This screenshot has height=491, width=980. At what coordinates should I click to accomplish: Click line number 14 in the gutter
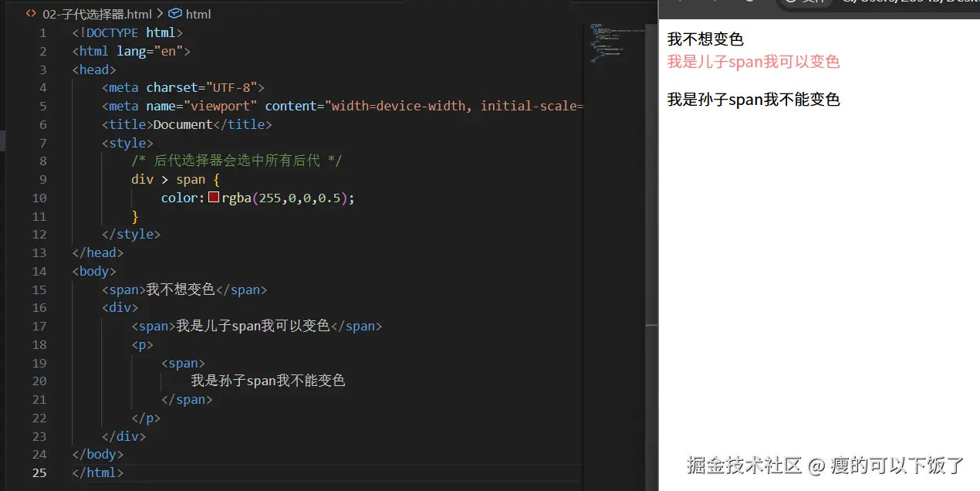[39, 271]
